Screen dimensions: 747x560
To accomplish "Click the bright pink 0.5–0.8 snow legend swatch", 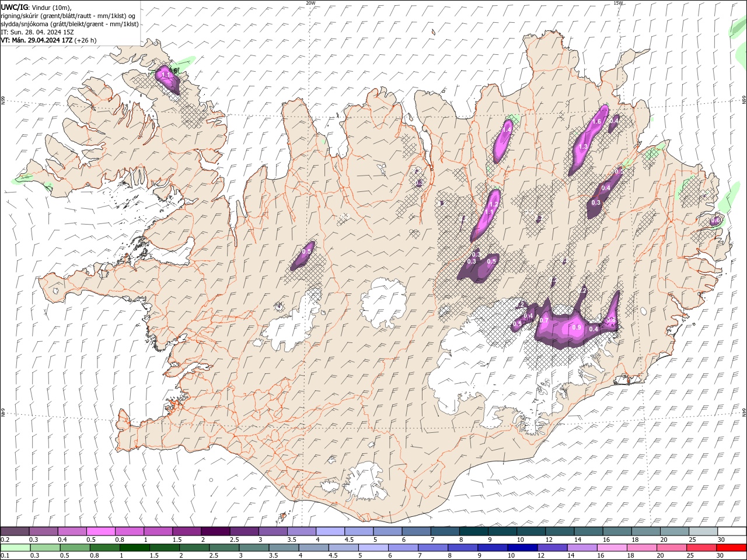I will [x=100, y=531].
